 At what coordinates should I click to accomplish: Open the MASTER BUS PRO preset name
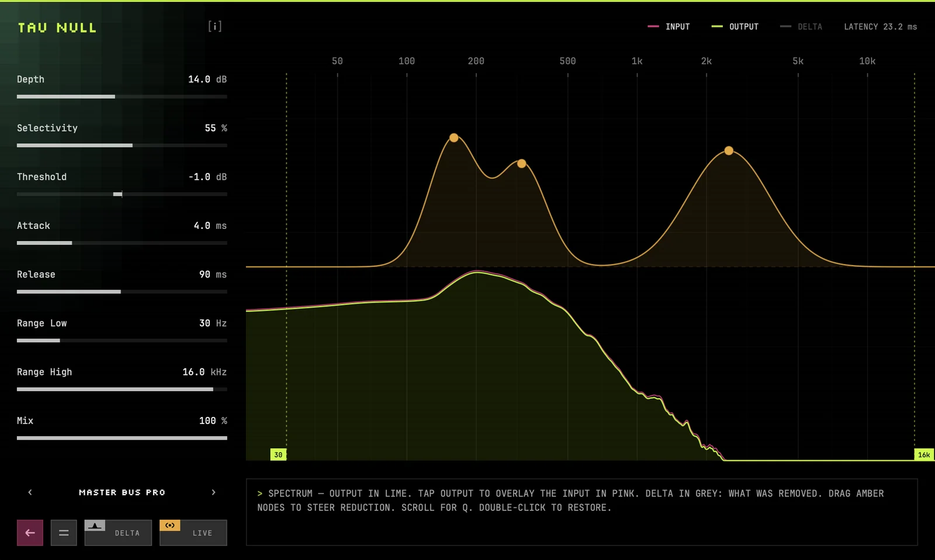tap(122, 492)
